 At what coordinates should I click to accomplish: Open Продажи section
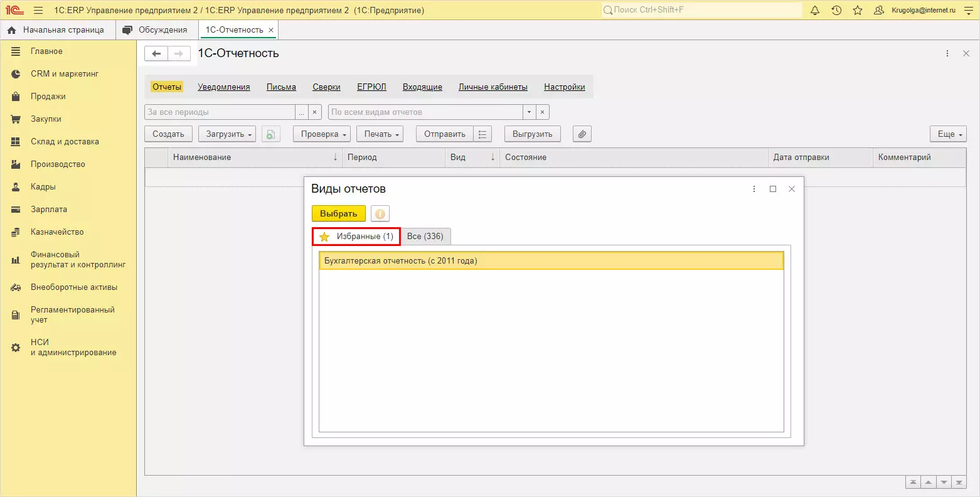point(68,97)
